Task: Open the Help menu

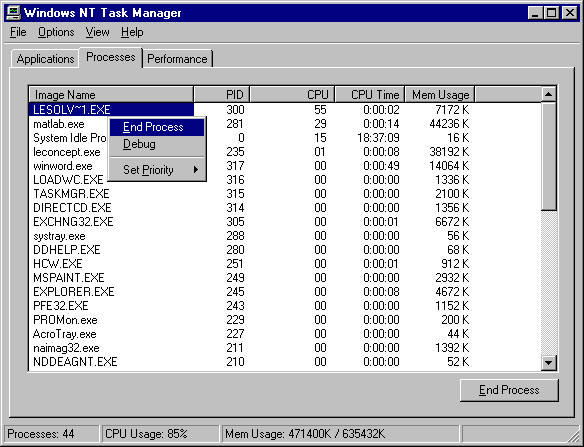Action: click(x=132, y=32)
